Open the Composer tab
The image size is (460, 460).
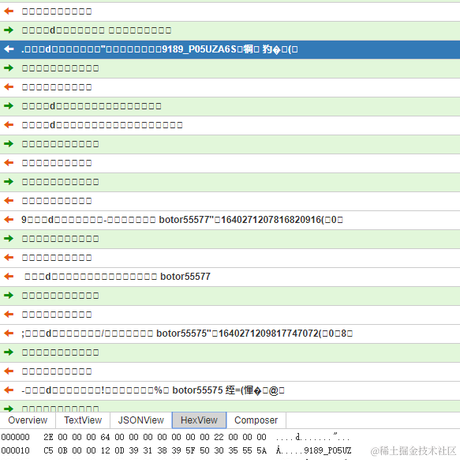click(x=256, y=420)
